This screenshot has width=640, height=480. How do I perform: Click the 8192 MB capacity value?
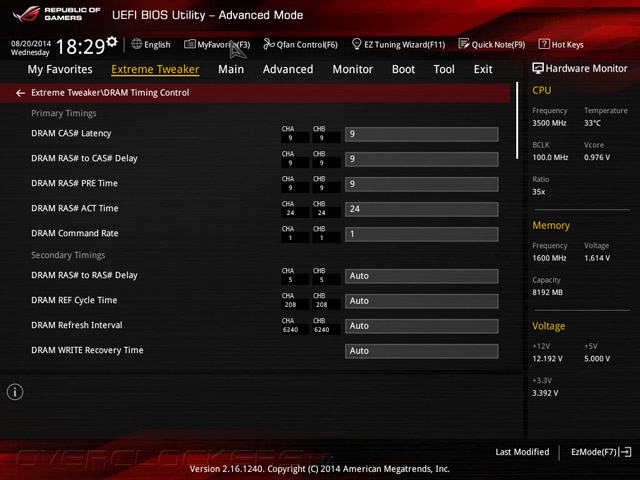pyautogui.click(x=547, y=292)
